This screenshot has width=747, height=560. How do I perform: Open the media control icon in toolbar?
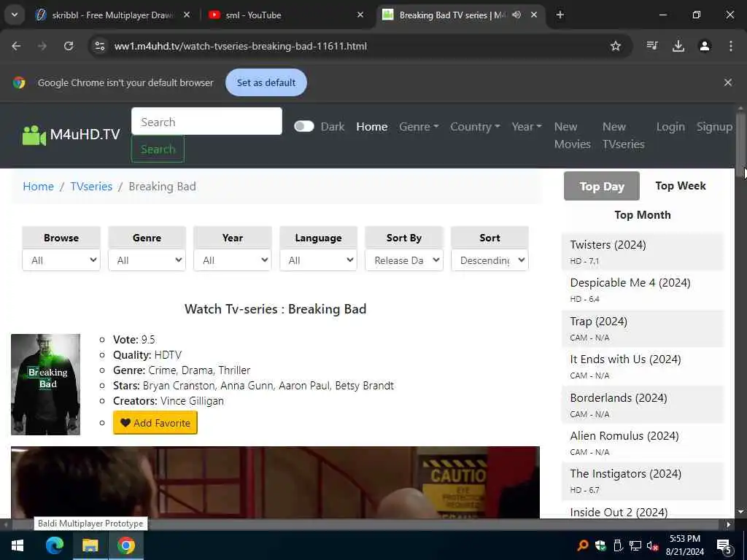[x=652, y=46]
